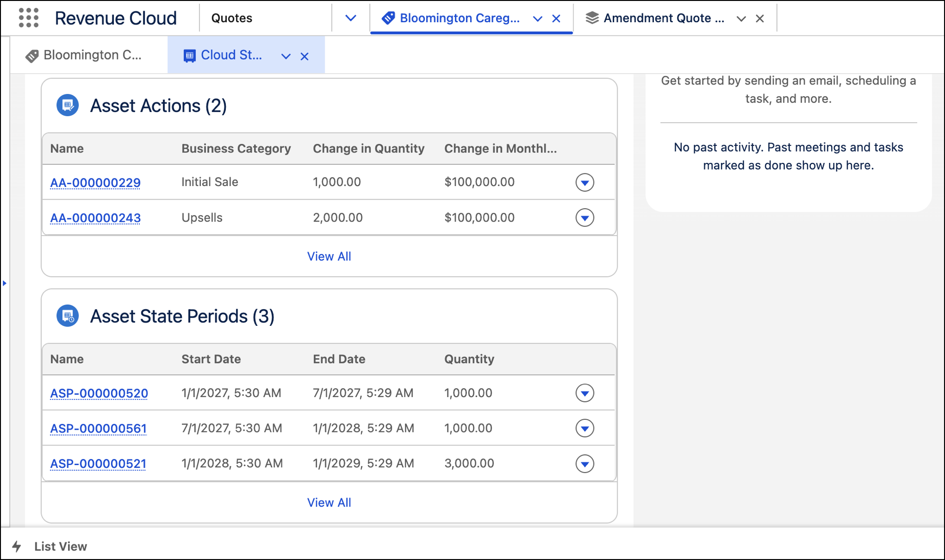Click the Bloomington Careg tab tag icon

[x=388, y=18]
